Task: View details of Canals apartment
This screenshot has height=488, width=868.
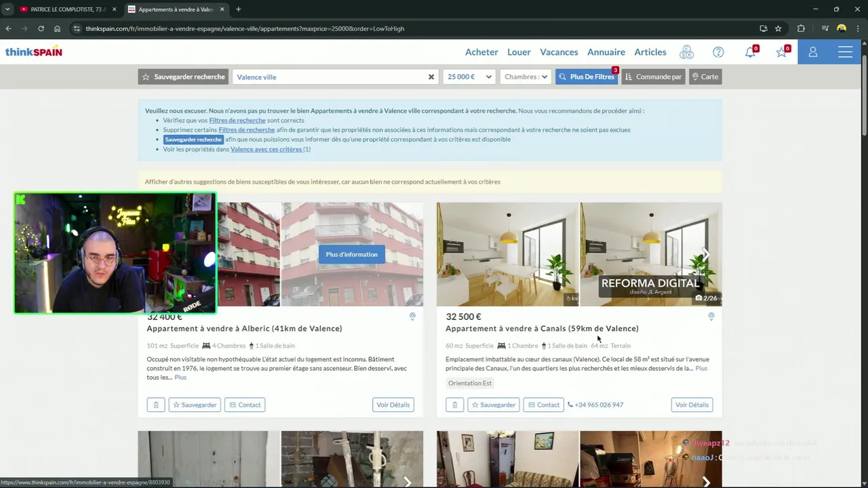Action: coord(692,405)
